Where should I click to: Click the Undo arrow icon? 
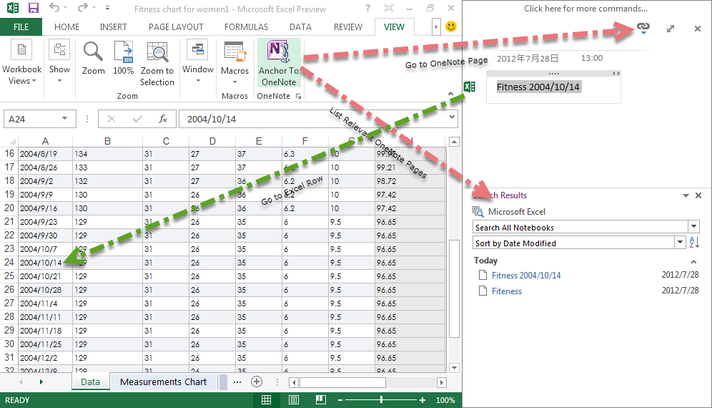(54, 8)
